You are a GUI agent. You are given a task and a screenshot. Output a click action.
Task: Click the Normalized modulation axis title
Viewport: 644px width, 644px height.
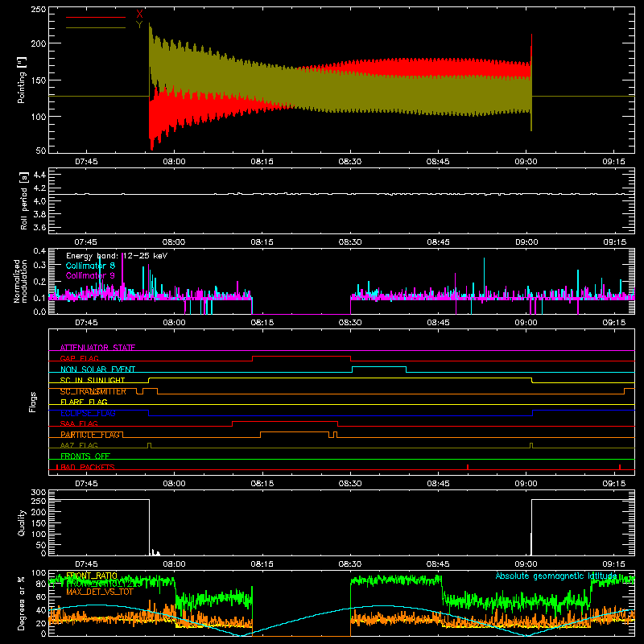click(x=20, y=281)
